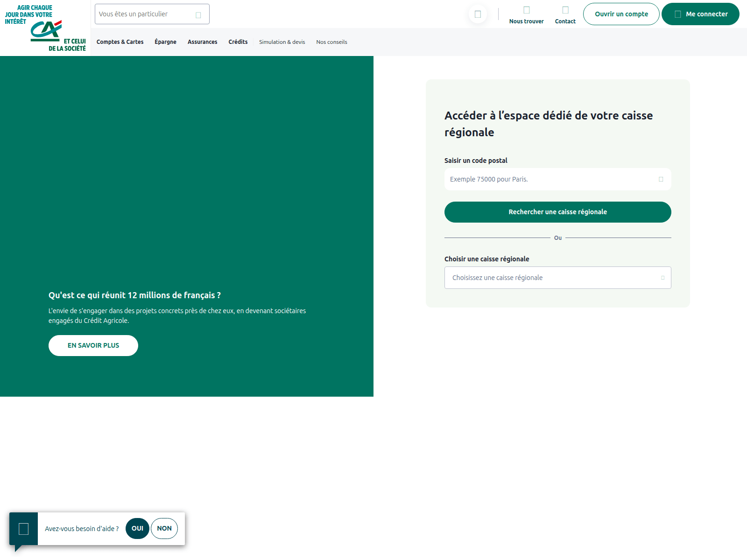
Task: Answer OUI to the help prompt
Action: pos(137,528)
